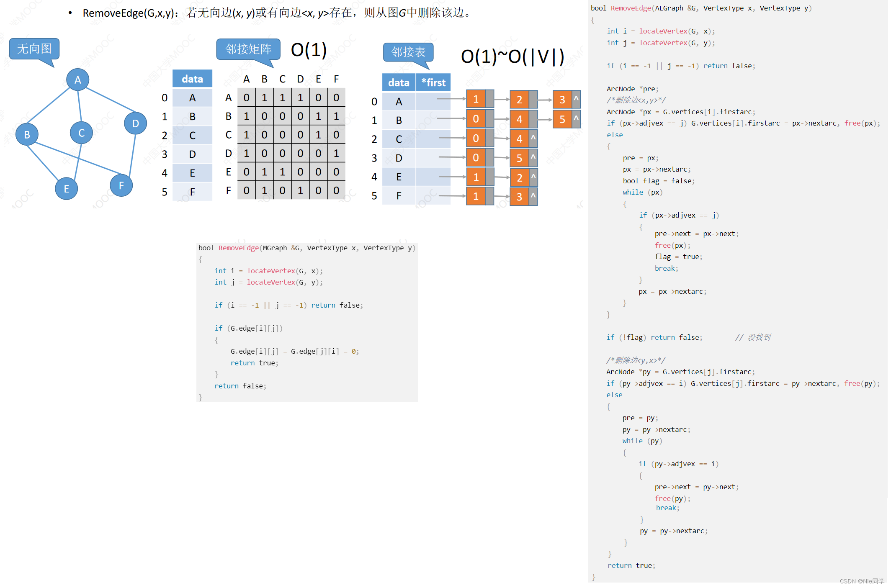Click the line 'if (!flag) return false;'
This screenshot has width=891, height=588.
[654, 337]
